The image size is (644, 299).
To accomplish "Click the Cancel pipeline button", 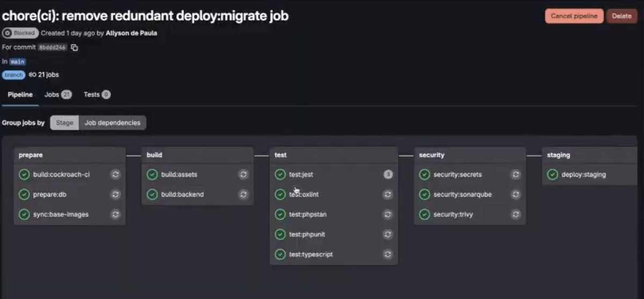I will tap(574, 16).
